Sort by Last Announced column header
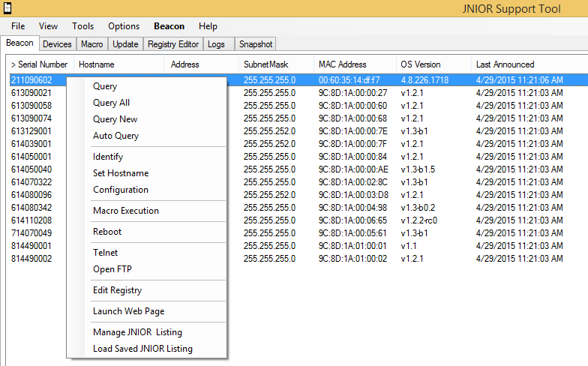The height and width of the screenshot is (366, 588). pyautogui.click(x=529, y=64)
